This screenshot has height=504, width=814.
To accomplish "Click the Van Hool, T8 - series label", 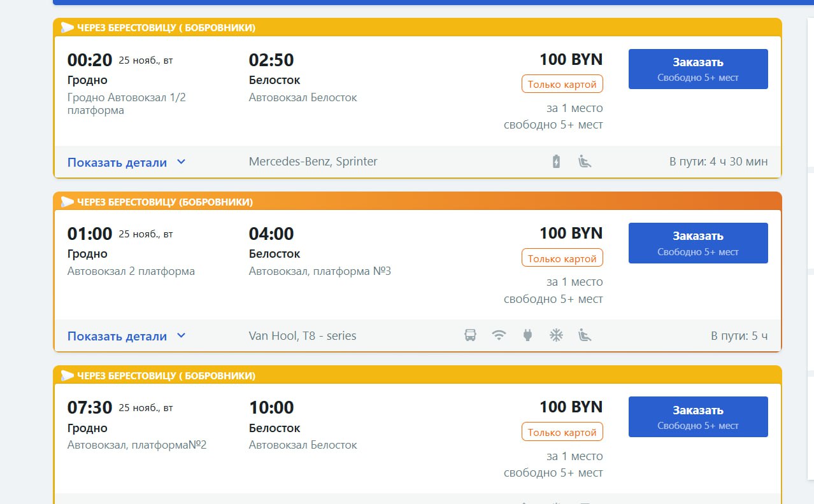I will point(303,336).
